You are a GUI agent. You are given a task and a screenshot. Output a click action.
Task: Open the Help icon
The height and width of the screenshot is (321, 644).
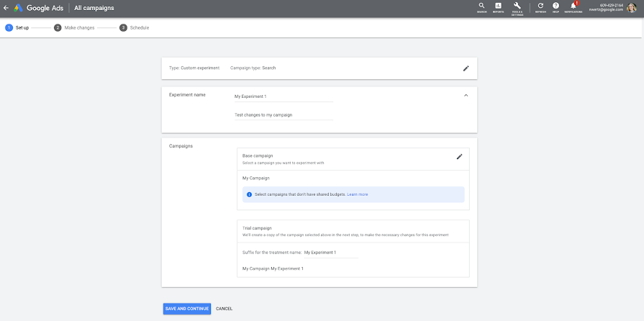click(555, 7)
